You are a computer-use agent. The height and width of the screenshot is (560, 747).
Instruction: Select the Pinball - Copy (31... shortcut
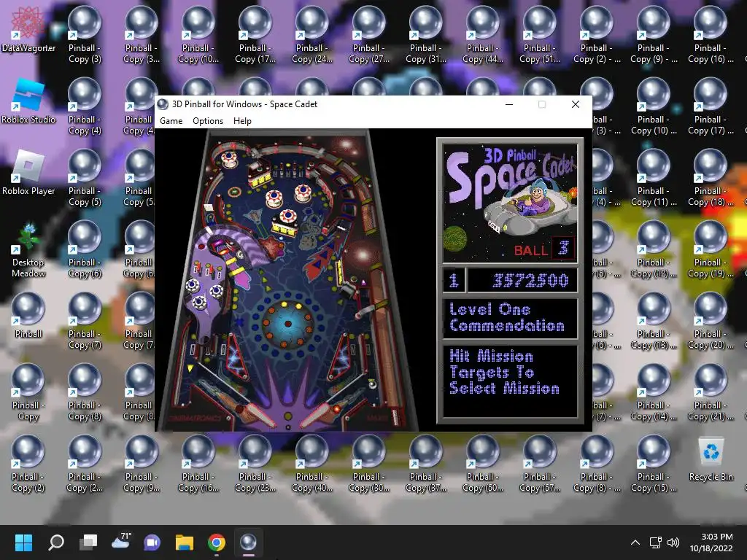tap(426, 35)
